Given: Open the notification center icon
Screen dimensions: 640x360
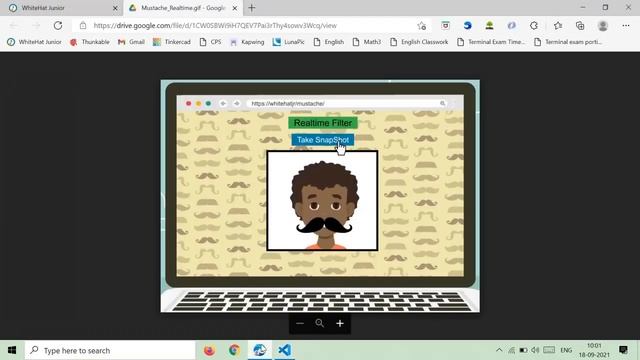Looking at the screenshot, I should 623,350.
